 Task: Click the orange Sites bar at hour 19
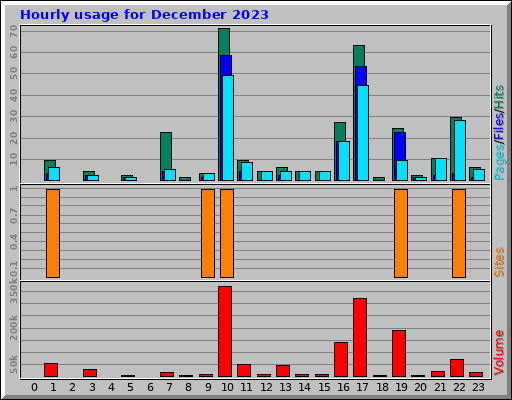[x=401, y=233]
